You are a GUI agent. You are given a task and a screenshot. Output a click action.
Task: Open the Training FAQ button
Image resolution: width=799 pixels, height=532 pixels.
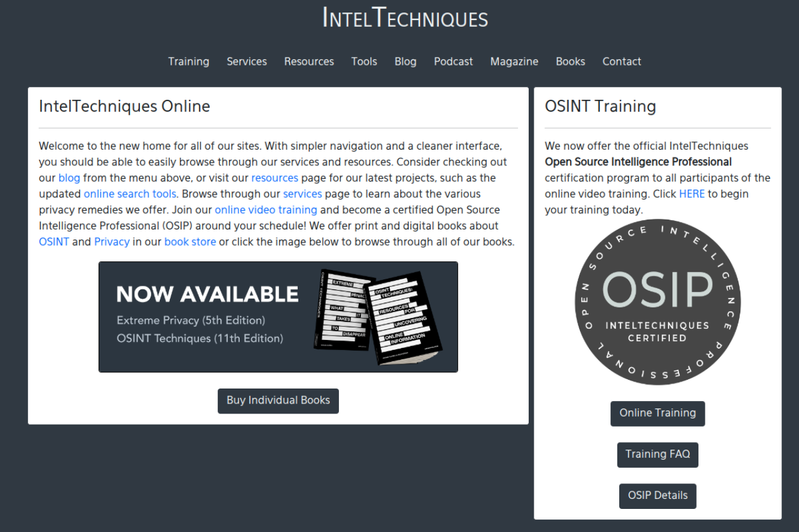click(x=658, y=455)
